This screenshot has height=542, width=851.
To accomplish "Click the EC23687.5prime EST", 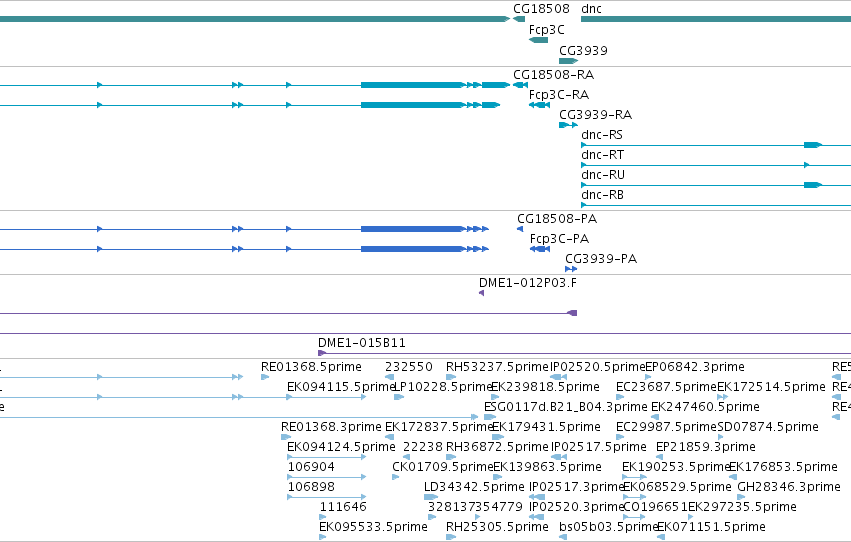I will (666, 387).
